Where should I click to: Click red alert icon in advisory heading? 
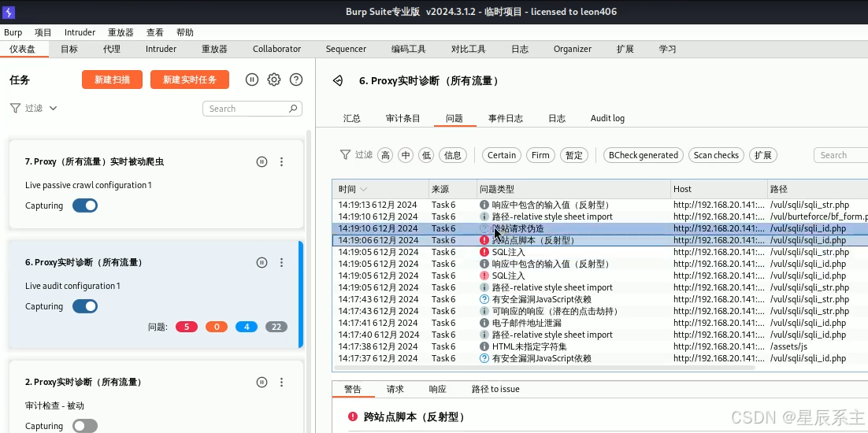pyautogui.click(x=353, y=416)
